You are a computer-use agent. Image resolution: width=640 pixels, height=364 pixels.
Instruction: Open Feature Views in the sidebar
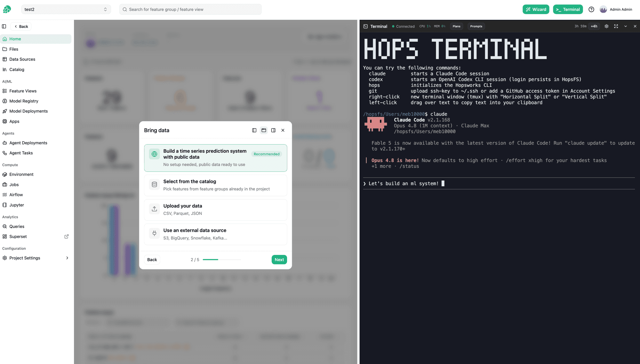point(36,91)
